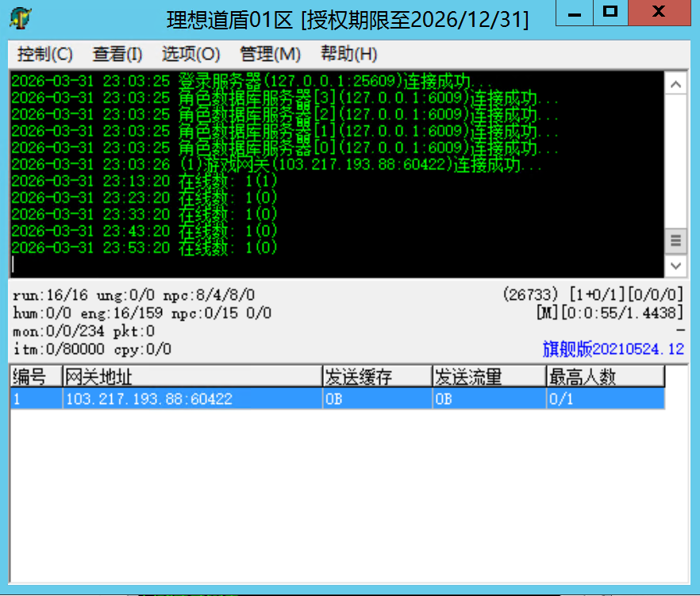This screenshot has height=596, width=700.
Task: Open the 管理(M) menu
Action: pyautogui.click(x=270, y=54)
